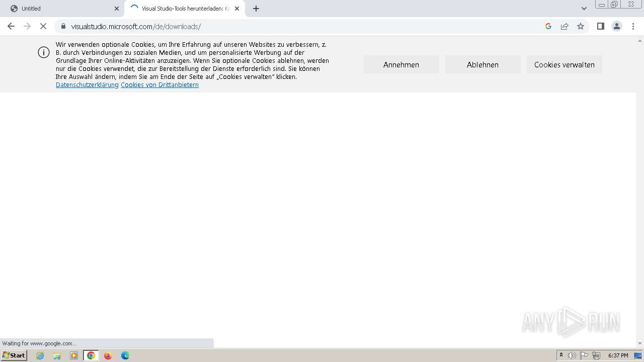Open network status tray icon
The width and height of the screenshot is (644, 362).
[596, 355]
